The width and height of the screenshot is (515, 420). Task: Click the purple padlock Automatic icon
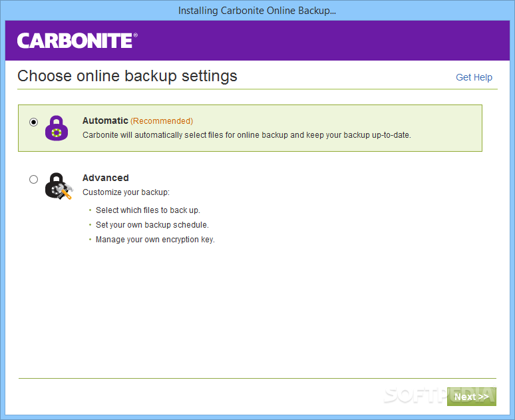pos(57,128)
